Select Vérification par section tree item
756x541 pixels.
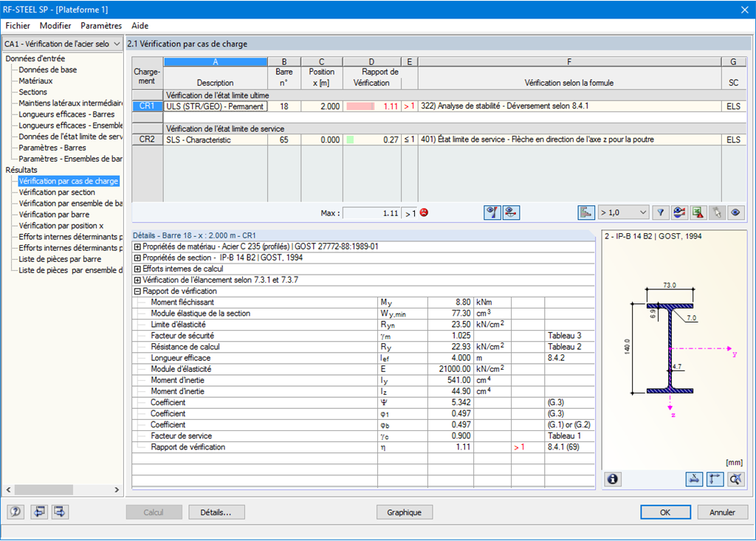point(57,193)
